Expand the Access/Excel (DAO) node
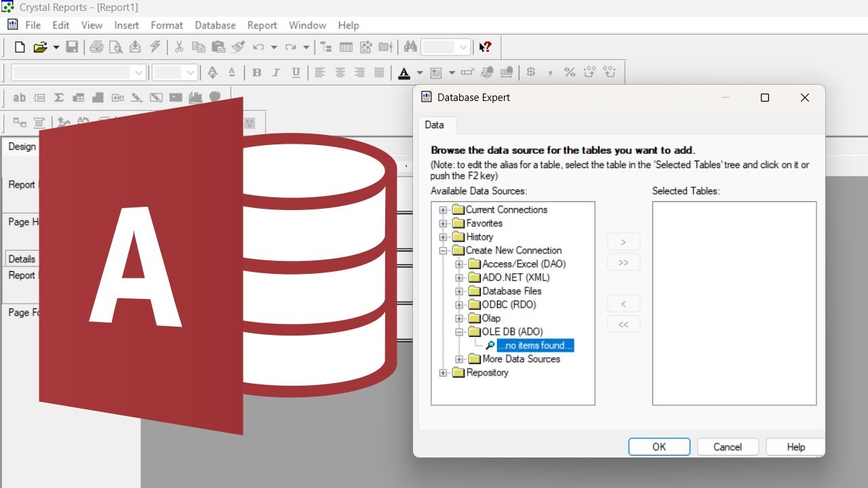This screenshot has height=488, width=868. click(460, 264)
